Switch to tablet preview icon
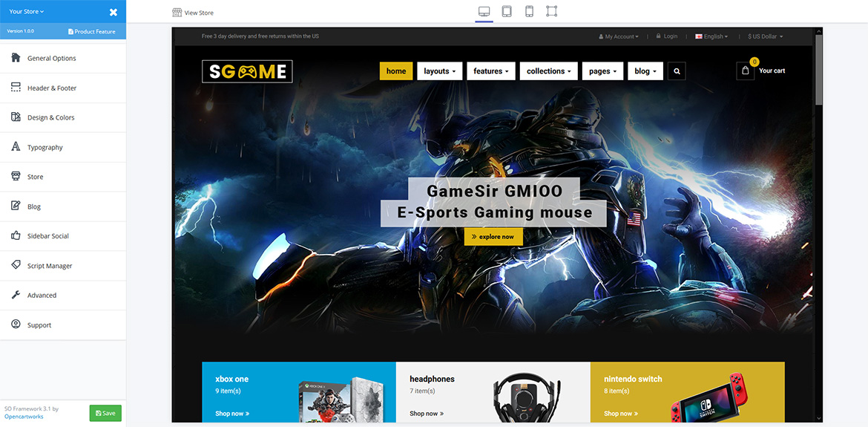 pyautogui.click(x=507, y=11)
